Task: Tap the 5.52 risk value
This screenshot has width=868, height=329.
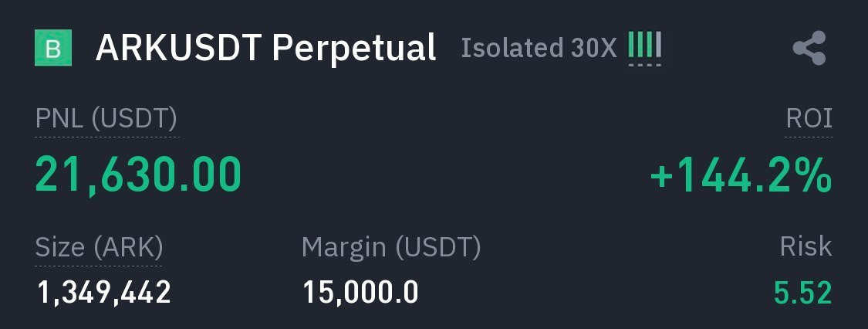Action: [x=803, y=293]
